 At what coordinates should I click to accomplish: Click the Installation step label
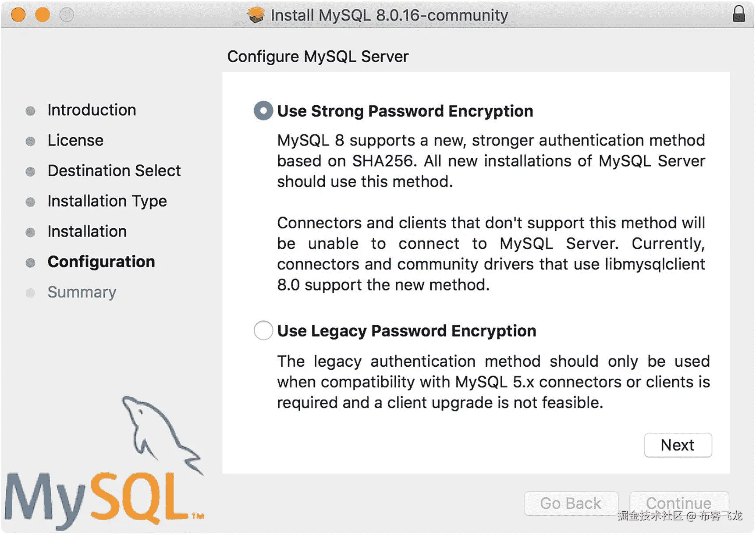click(x=87, y=231)
